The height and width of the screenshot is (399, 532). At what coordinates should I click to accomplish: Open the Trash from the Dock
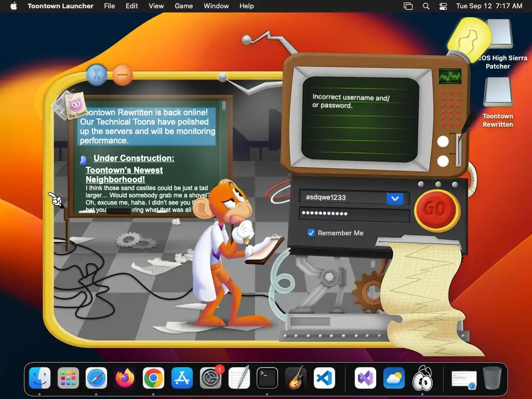click(492, 378)
